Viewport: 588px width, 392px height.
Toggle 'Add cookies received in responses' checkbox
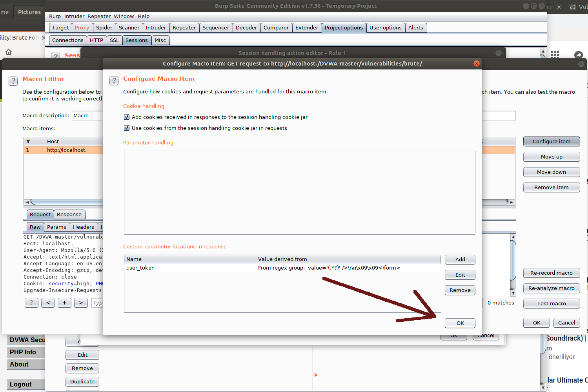(127, 117)
